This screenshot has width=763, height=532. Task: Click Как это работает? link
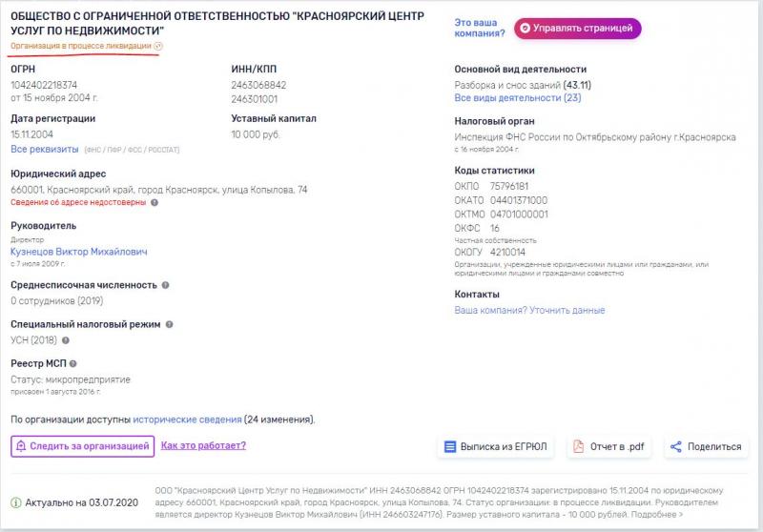[x=203, y=445]
